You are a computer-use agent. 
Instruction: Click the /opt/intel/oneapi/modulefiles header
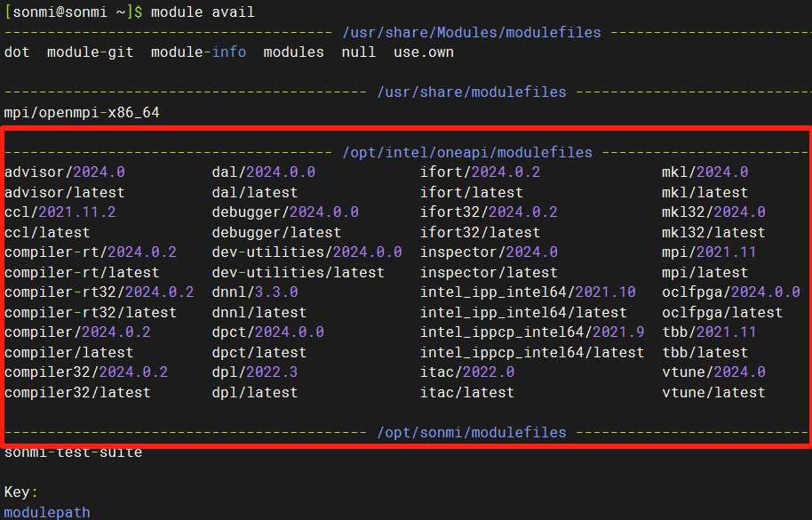tap(467, 153)
